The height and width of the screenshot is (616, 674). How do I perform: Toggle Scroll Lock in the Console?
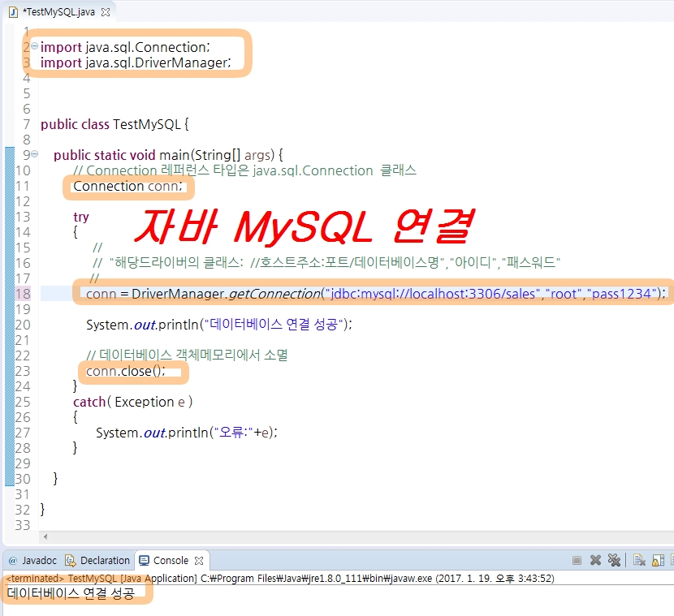(657, 560)
